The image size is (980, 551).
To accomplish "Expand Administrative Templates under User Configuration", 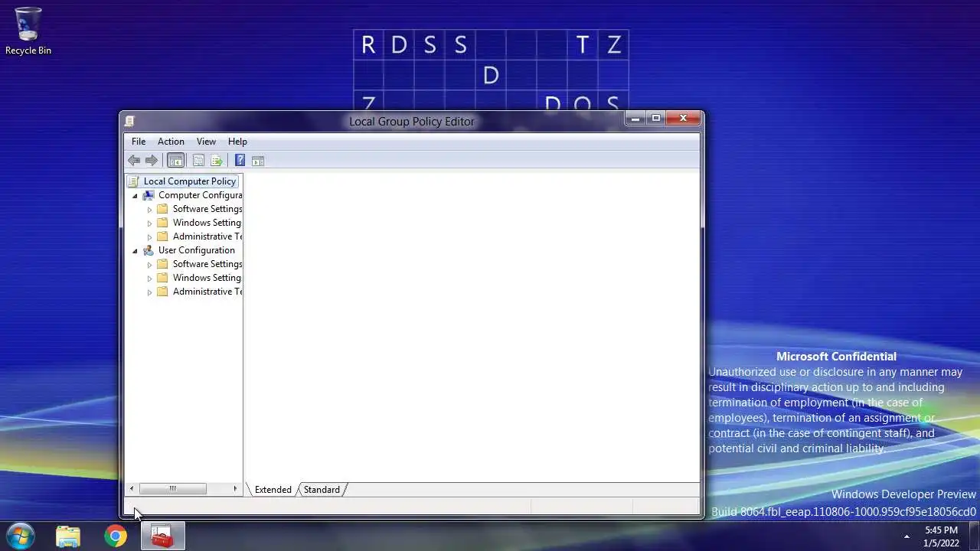I will [x=150, y=292].
